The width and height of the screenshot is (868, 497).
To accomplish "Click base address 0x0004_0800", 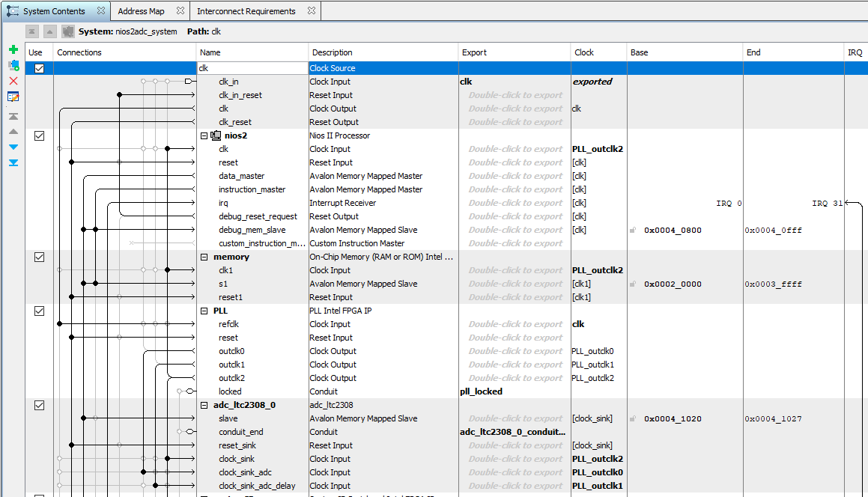I will point(673,231).
